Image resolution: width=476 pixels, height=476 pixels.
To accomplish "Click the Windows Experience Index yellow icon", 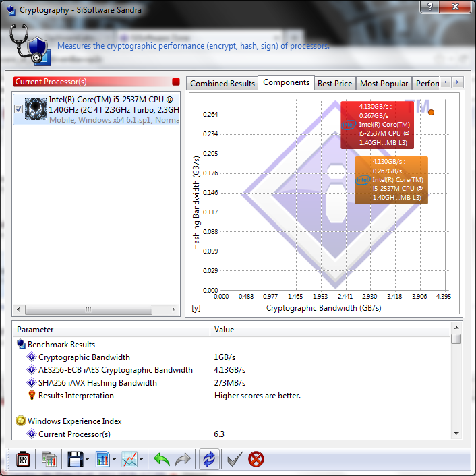I will pos(21,421).
